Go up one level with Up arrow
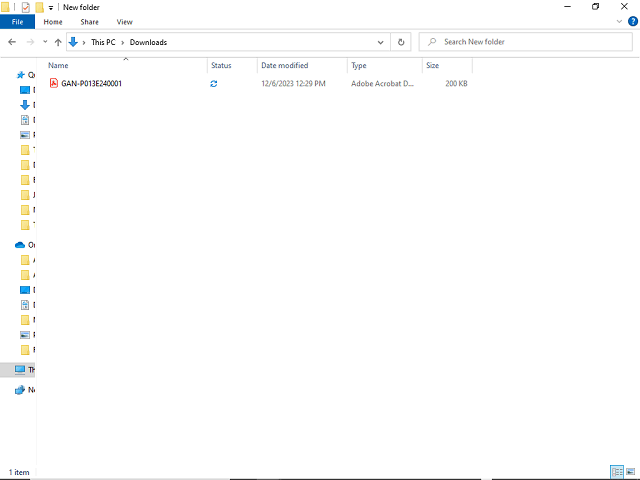The image size is (640, 480). 58,42
